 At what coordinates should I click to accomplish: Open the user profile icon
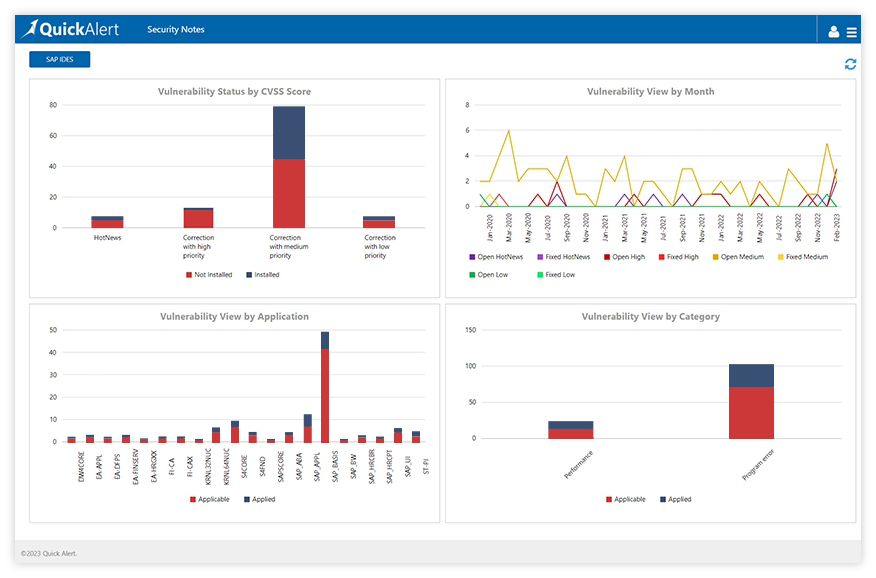[x=833, y=32]
